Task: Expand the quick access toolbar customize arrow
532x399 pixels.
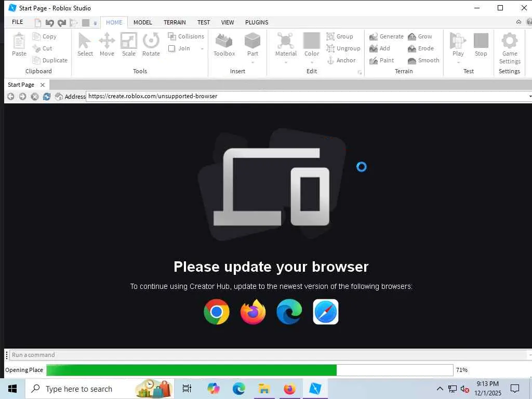Action: [96, 23]
